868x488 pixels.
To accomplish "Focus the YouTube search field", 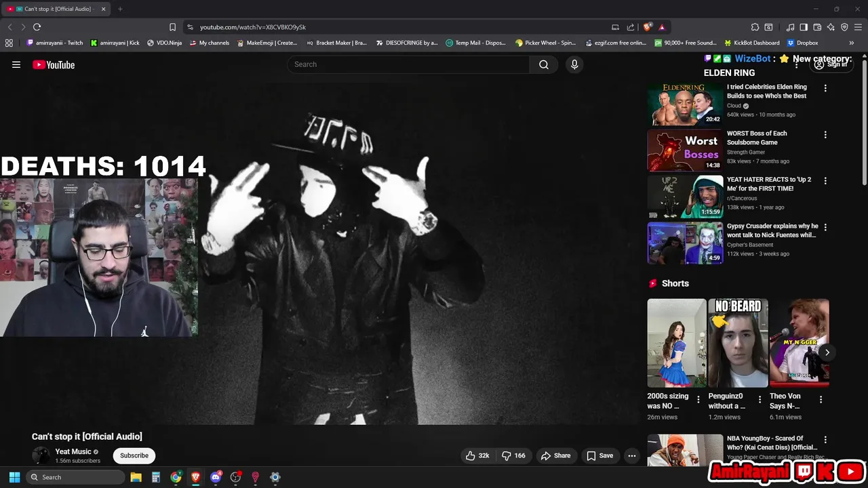I will tap(408, 64).
